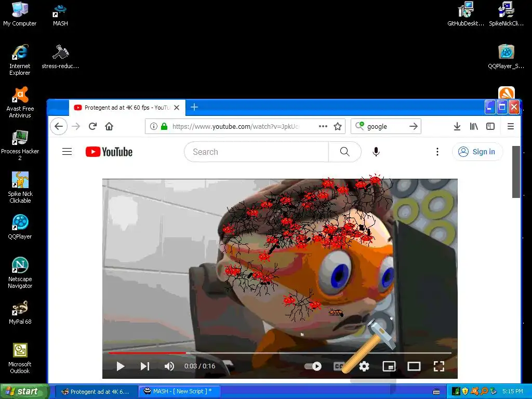Open stress-reducer desktop shortcut
Screen dimensions: 532x399
click(60, 56)
